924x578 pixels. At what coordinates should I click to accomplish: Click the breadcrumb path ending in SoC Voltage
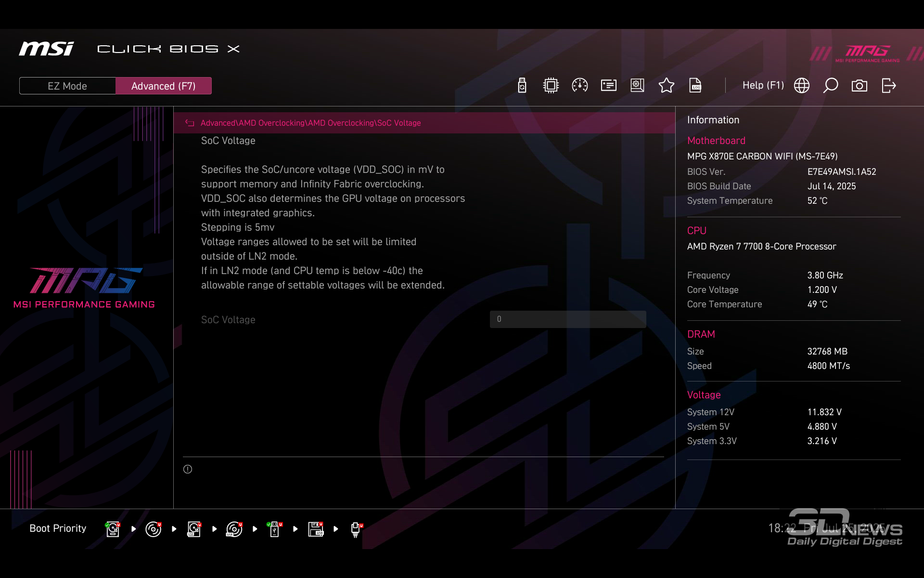[x=310, y=123]
